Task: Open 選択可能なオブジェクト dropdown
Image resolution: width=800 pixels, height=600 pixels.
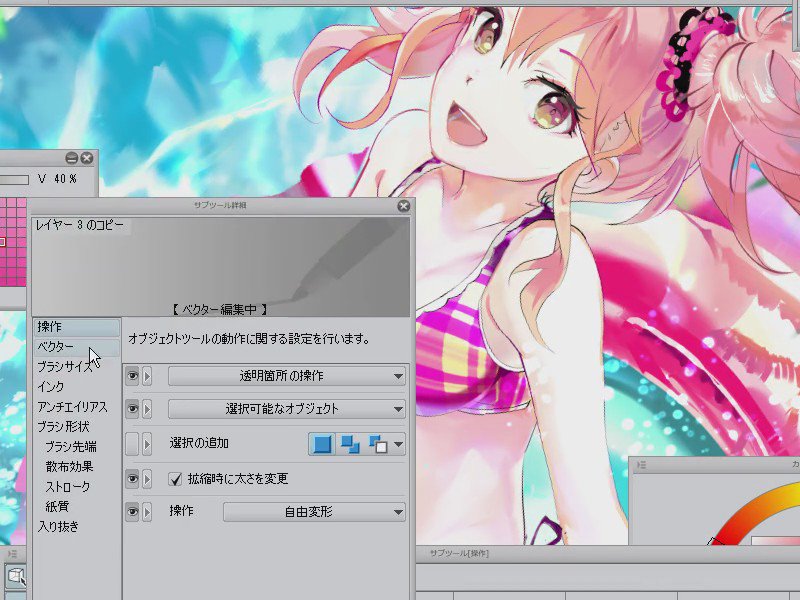Action: [x=287, y=409]
